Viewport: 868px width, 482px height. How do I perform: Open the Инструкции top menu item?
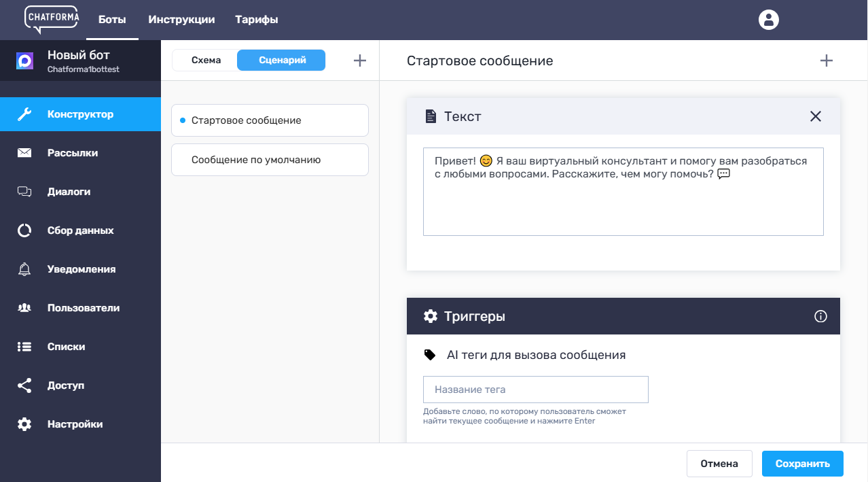click(x=181, y=20)
